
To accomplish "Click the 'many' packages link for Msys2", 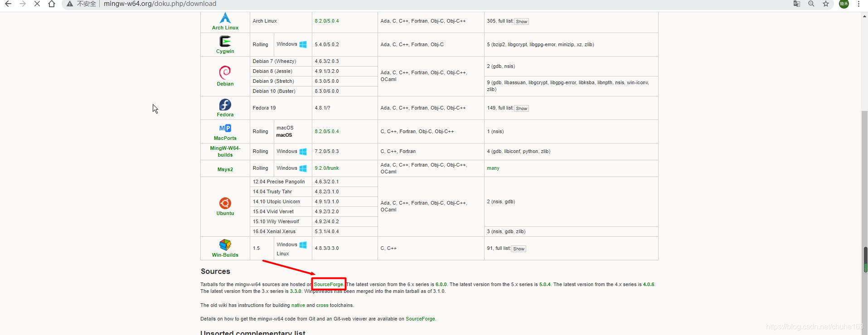I will [x=493, y=168].
